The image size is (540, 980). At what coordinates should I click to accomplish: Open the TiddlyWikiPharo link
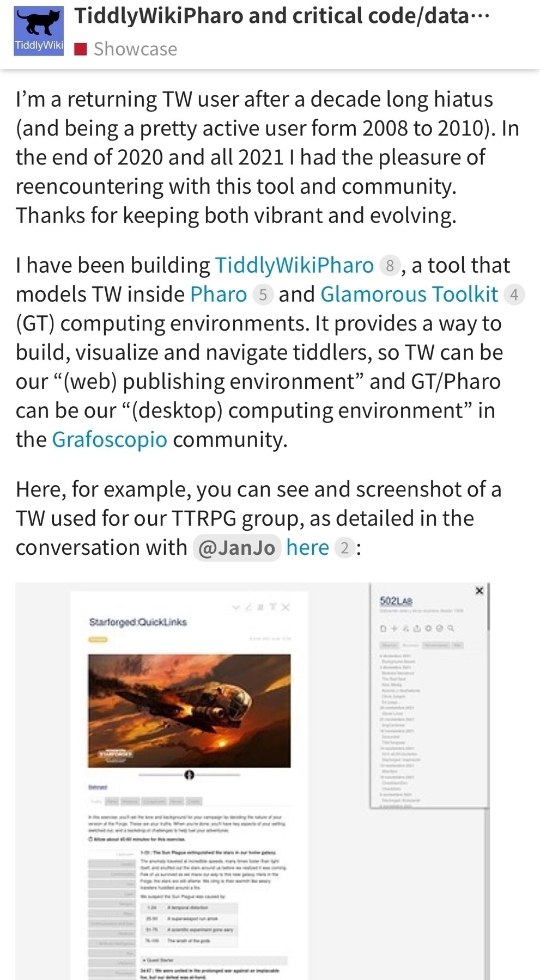pos(294,265)
